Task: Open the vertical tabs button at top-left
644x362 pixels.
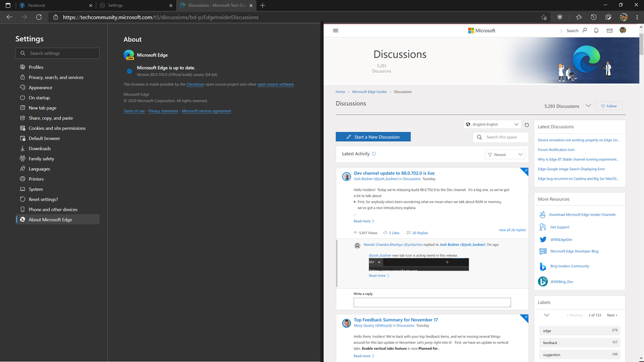Action: [8, 5]
